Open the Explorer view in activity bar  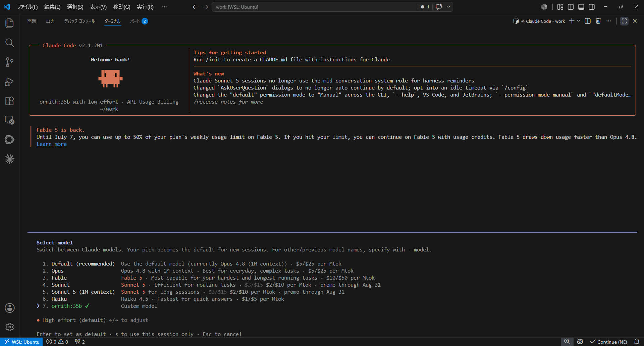[x=10, y=23]
